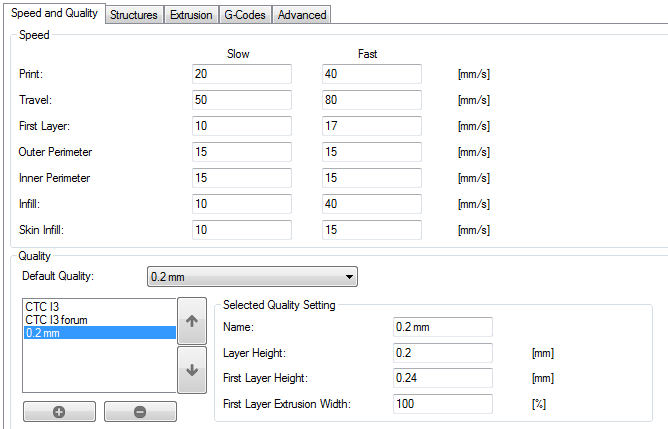The width and height of the screenshot is (668, 429).
Task: Click the quality Name text field
Action: tap(443, 327)
